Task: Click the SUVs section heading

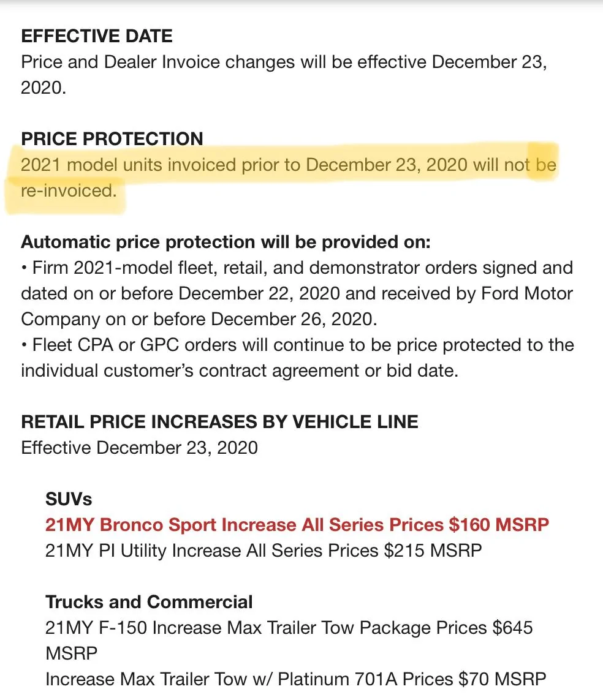Action: pyautogui.click(x=69, y=499)
